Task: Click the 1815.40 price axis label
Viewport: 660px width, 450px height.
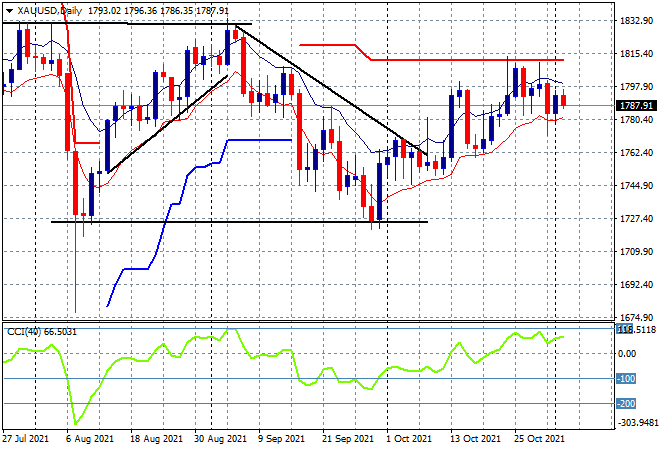Action: 636,53
